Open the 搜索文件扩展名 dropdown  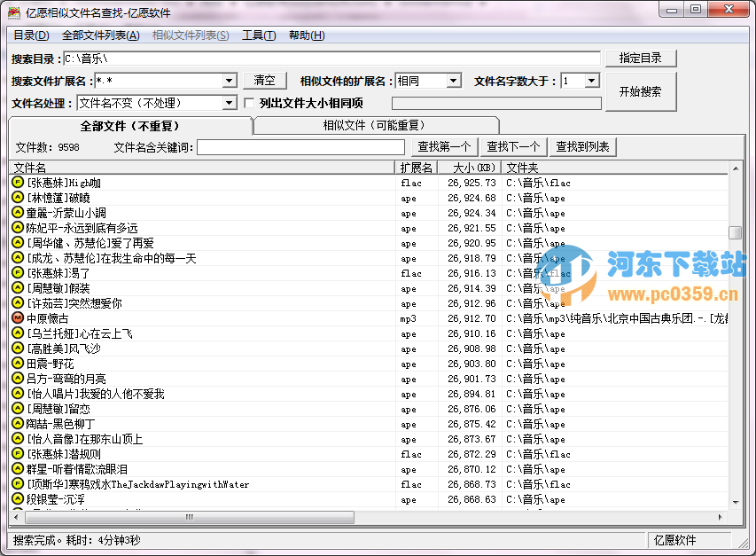click(x=229, y=80)
